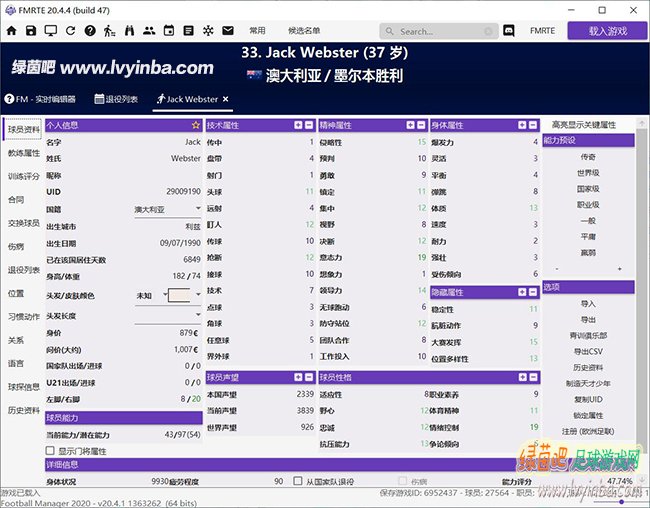Open the binoculars search icon

coord(129,31)
